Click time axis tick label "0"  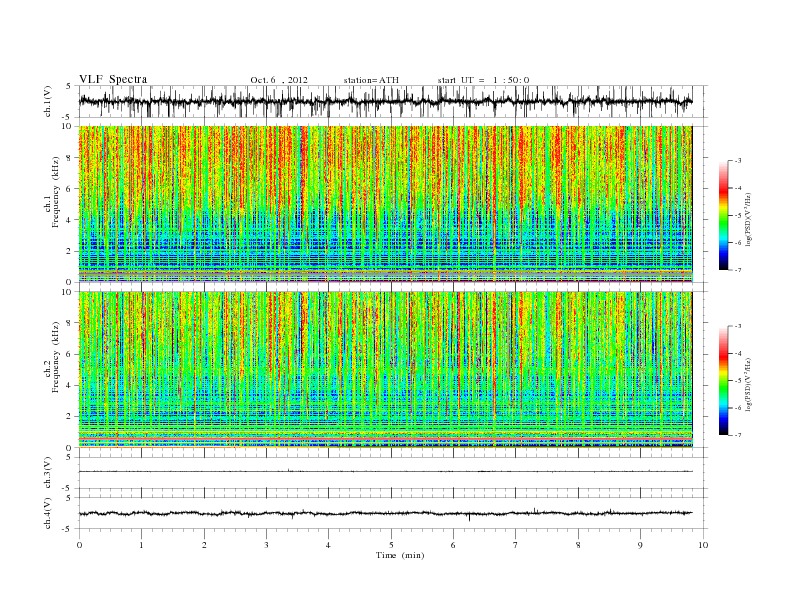coord(79,545)
